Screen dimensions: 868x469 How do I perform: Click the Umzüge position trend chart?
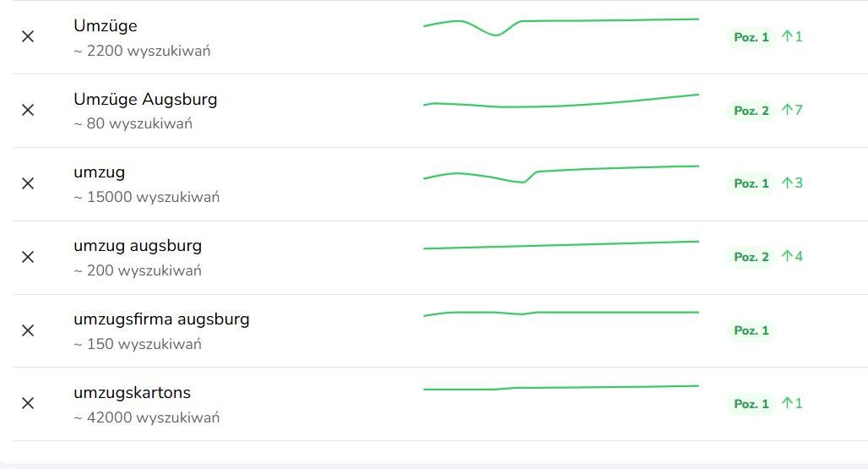point(561,27)
